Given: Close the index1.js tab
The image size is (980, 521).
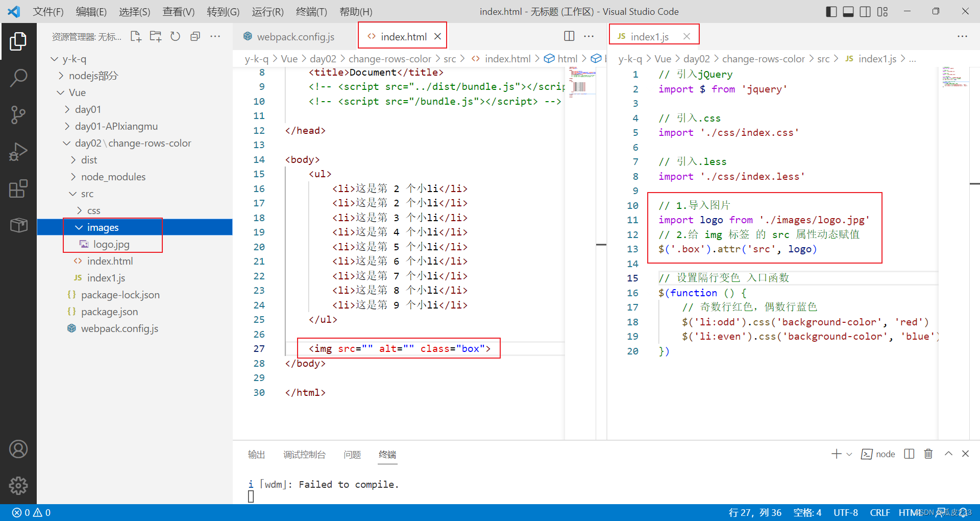Looking at the screenshot, I should (x=687, y=36).
